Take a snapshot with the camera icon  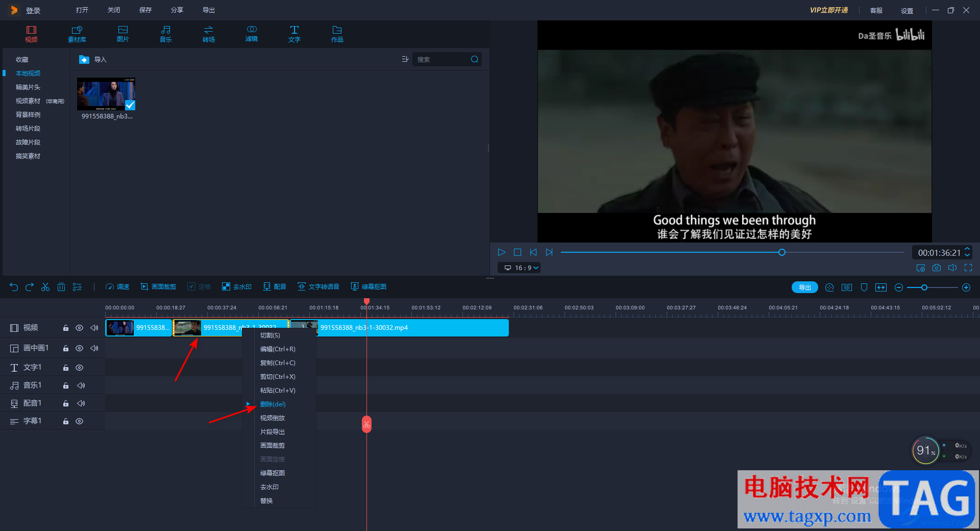pyautogui.click(x=937, y=268)
